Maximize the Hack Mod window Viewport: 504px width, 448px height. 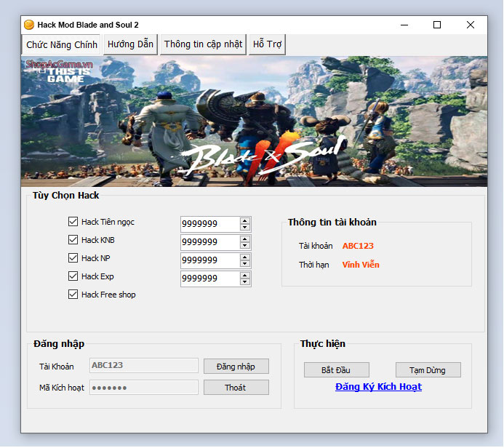(x=437, y=25)
